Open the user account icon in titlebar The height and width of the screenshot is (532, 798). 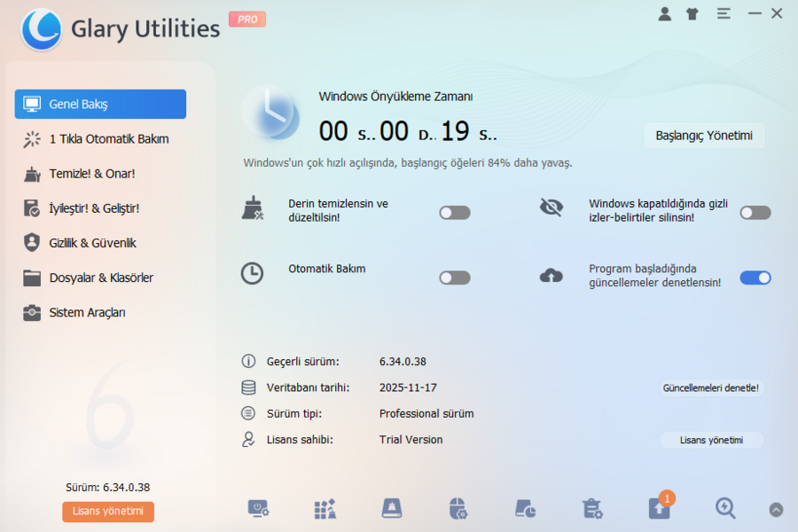pos(665,13)
